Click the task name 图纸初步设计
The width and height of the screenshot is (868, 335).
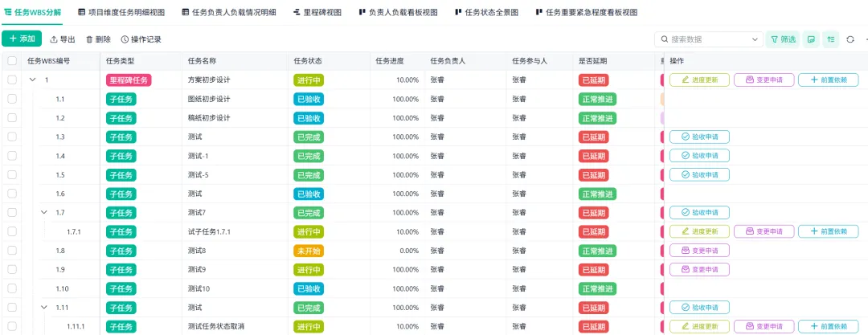(209, 99)
